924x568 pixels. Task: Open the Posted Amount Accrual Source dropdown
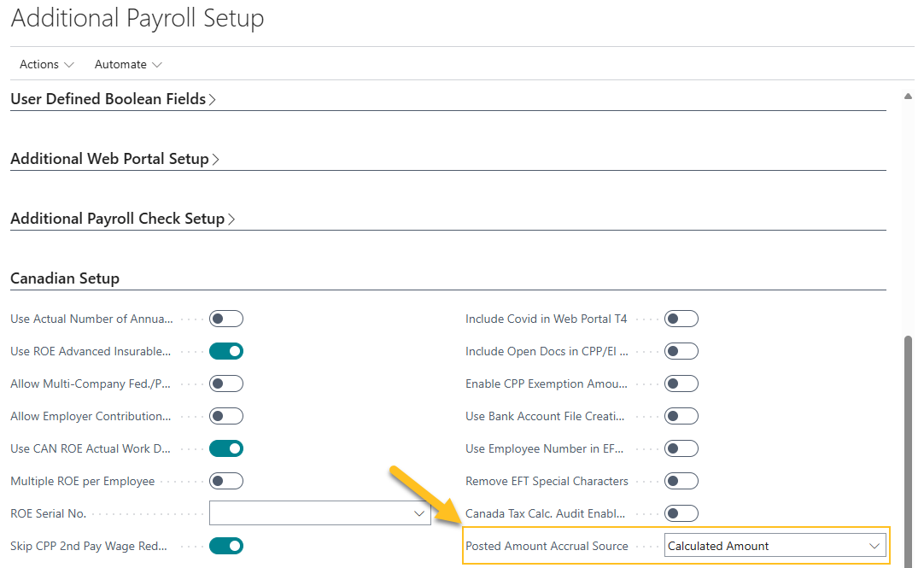874,545
